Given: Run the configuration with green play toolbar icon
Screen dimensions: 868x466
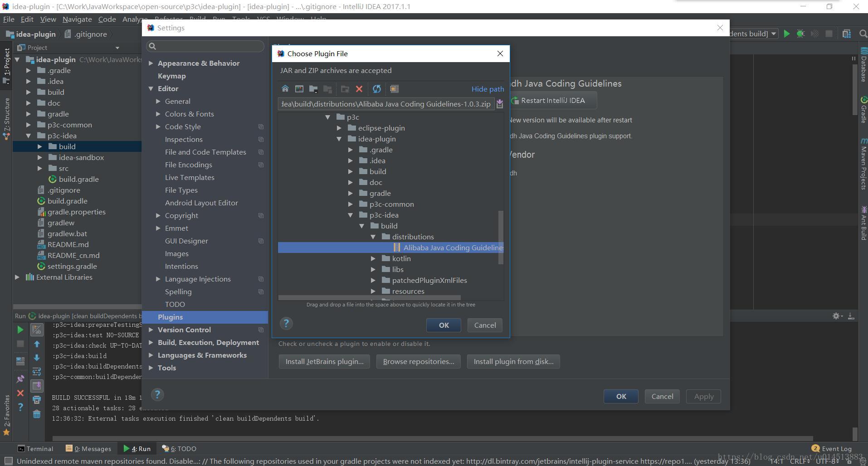Looking at the screenshot, I should pyautogui.click(x=787, y=34).
